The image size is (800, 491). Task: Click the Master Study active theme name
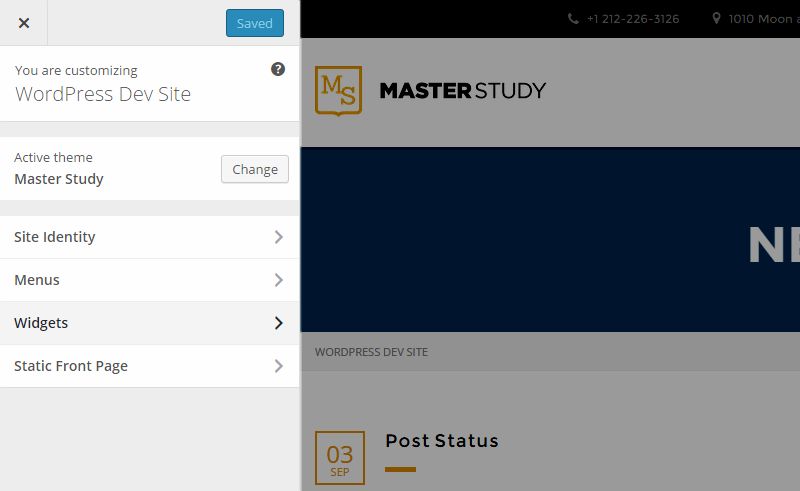point(59,179)
